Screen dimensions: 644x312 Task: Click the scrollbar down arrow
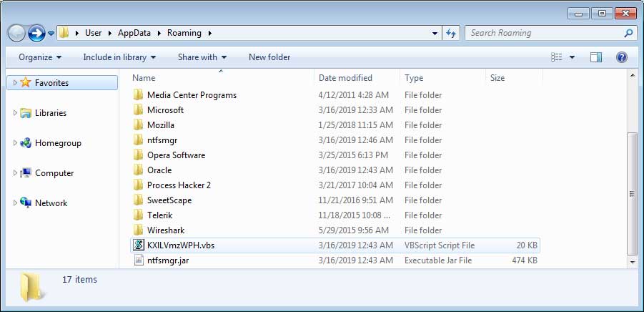(633, 262)
